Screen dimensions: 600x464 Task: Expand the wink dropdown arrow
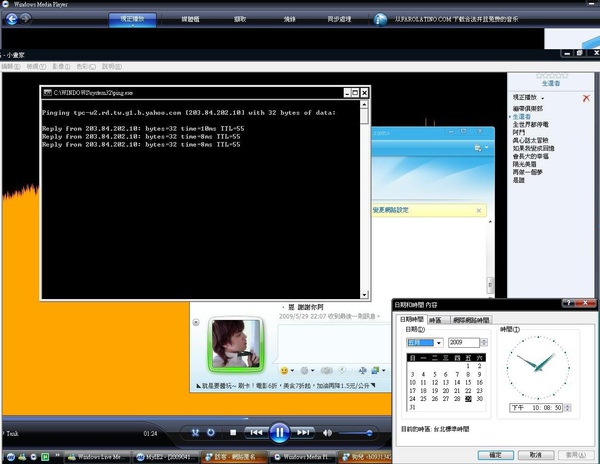(x=313, y=370)
